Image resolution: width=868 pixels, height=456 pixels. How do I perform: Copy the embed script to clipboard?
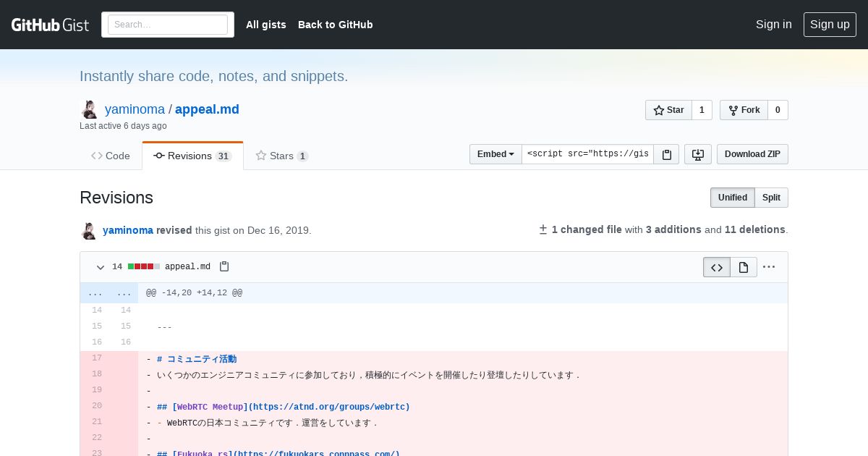(x=667, y=154)
